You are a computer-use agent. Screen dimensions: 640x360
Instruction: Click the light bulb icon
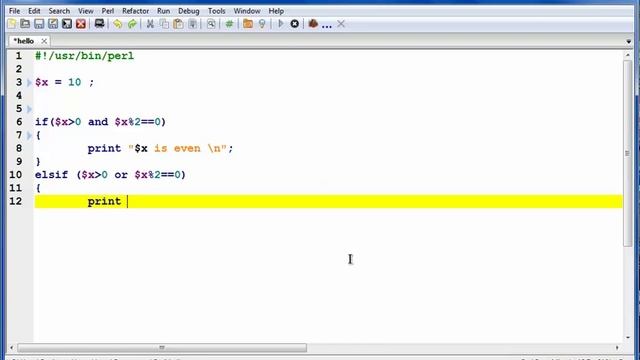[x=262, y=24]
